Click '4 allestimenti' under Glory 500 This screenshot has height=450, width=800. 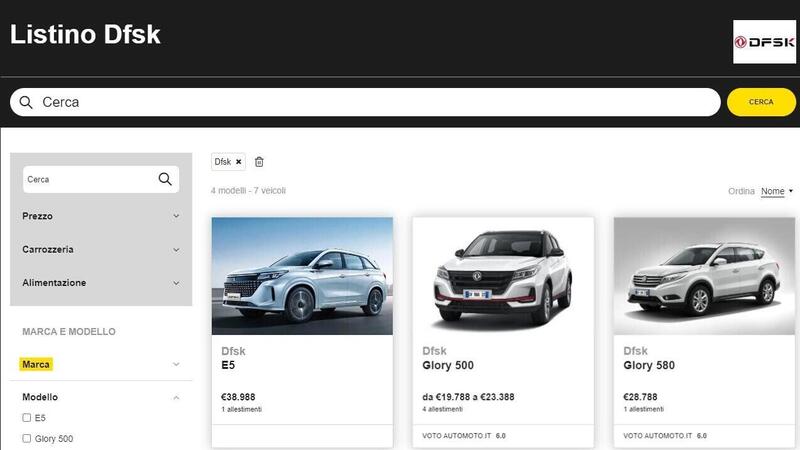click(x=442, y=409)
